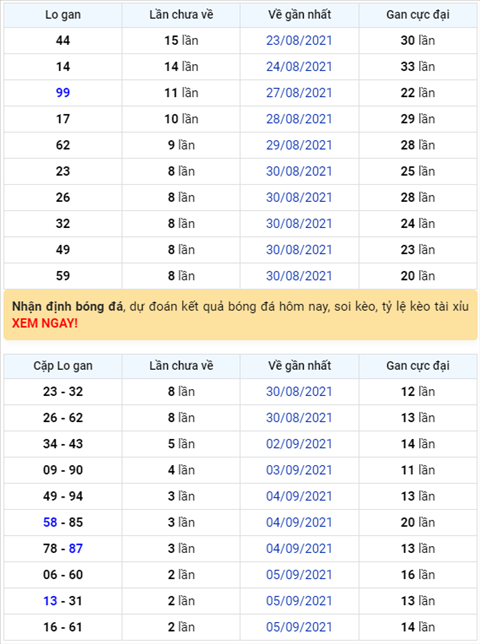Select blue number 87 in pair table

click(76, 548)
